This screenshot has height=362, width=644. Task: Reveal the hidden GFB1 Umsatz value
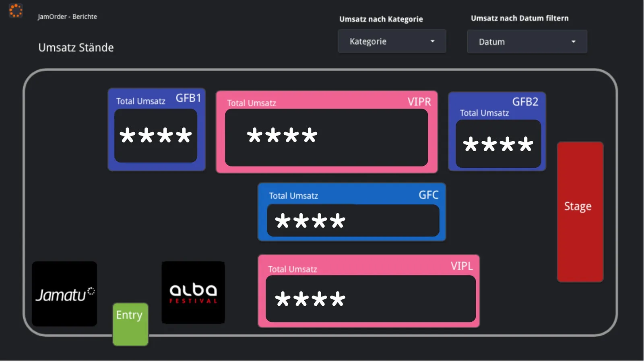point(156,136)
